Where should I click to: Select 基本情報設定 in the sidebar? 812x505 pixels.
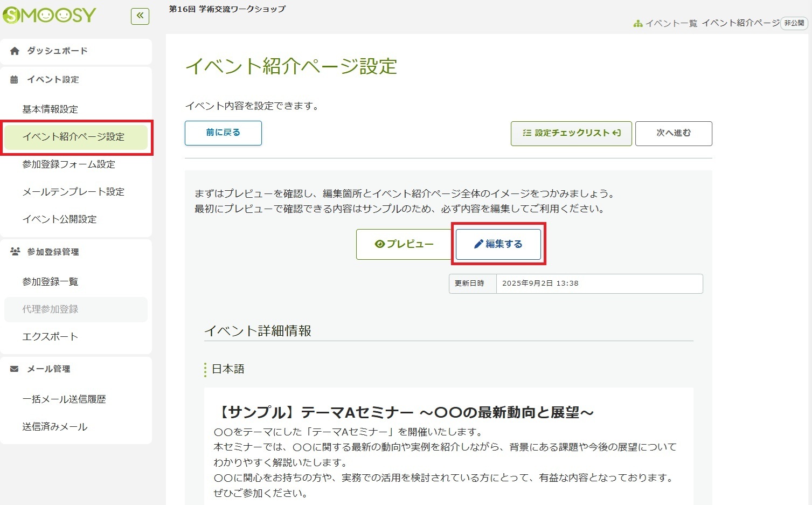pyautogui.click(x=50, y=109)
